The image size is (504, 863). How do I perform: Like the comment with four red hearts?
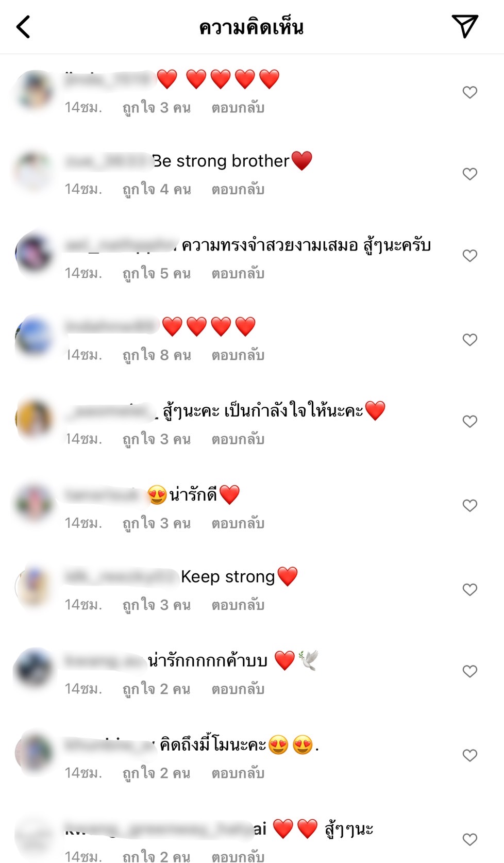469,339
